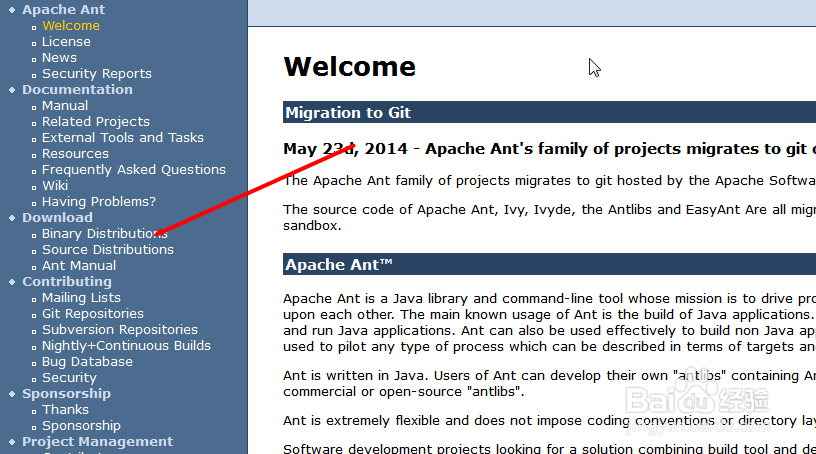The height and width of the screenshot is (454, 816).
Task: Open the Manual documentation link
Action: coord(65,106)
